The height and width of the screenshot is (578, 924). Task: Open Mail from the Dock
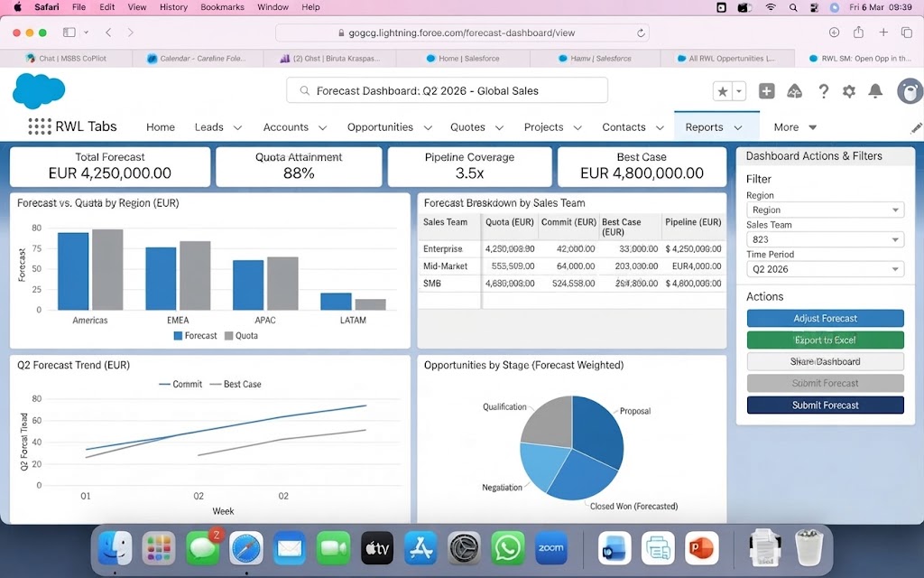290,548
